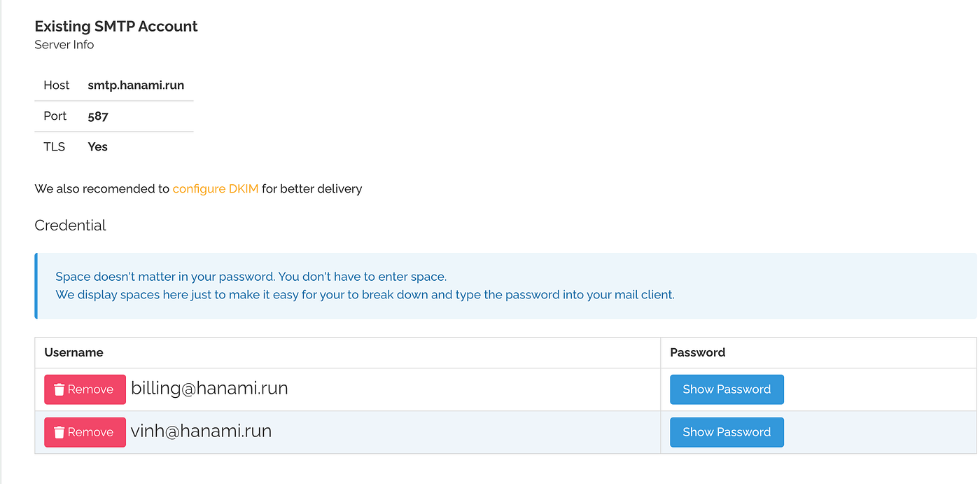Remove the vinh@hanami.run credential via Remove label
This screenshot has height=484, width=980.
pyautogui.click(x=90, y=432)
